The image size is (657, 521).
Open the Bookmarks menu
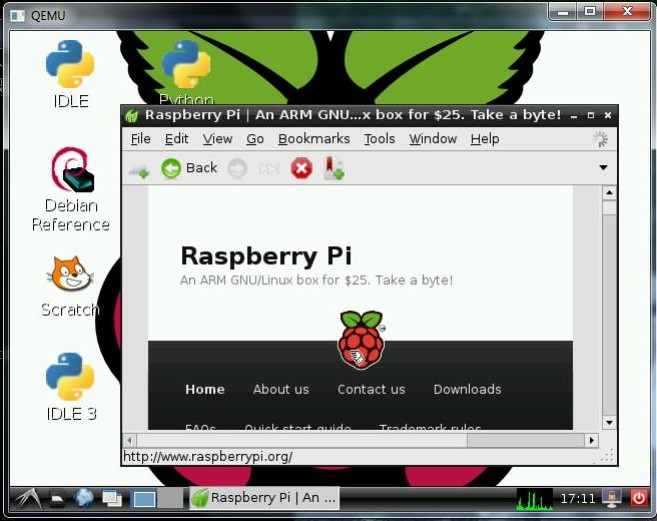[314, 139]
